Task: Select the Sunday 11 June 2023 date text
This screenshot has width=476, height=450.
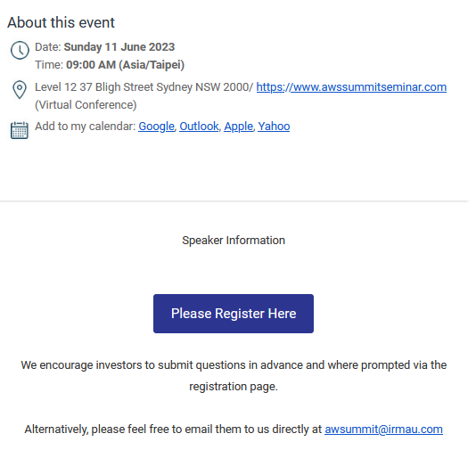Action: pyautogui.click(x=119, y=47)
